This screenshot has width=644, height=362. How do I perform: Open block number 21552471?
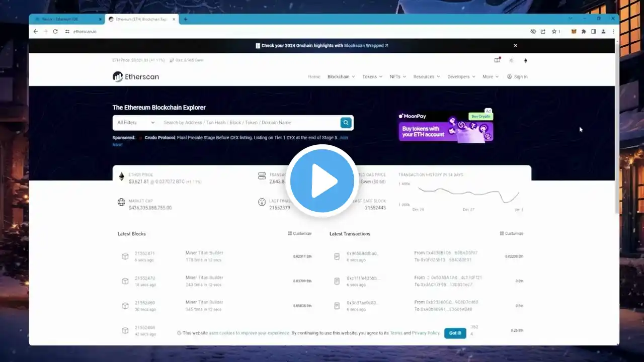145,253
